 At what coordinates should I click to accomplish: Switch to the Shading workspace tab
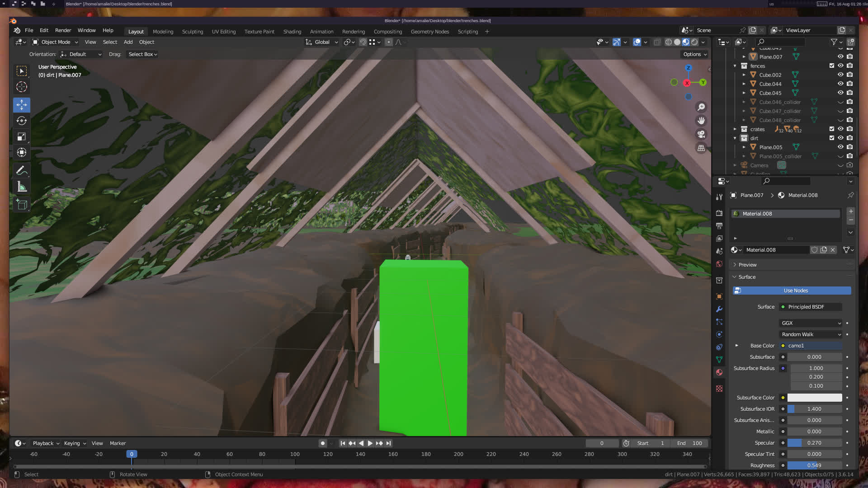[292, 32]
